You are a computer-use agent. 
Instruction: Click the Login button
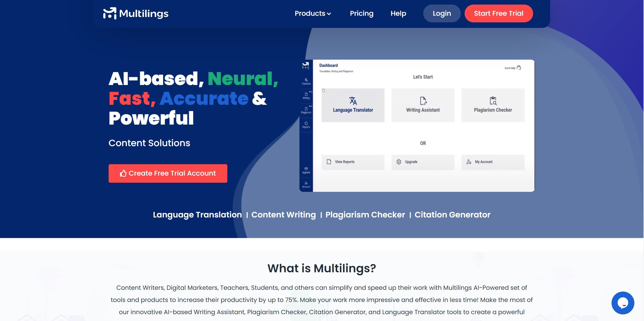[x=442, y=13]
